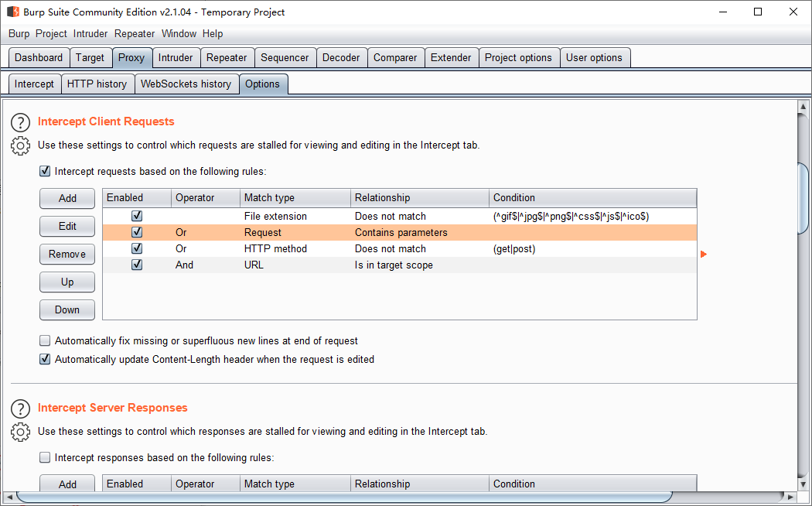Screen dimensions: 812x506
Task: Go to the HTTP history sub-tab
Action: coord(97,84)
